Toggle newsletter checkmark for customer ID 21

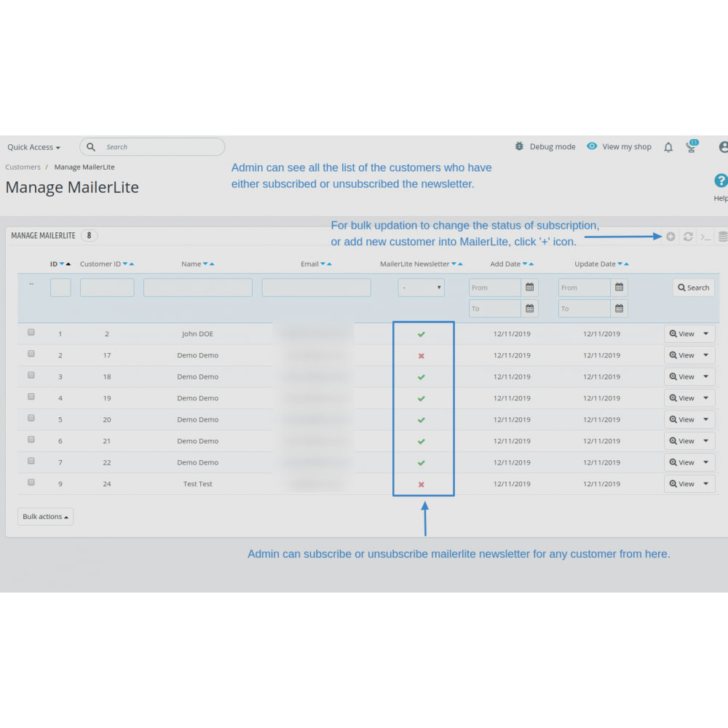click(421, 442)
